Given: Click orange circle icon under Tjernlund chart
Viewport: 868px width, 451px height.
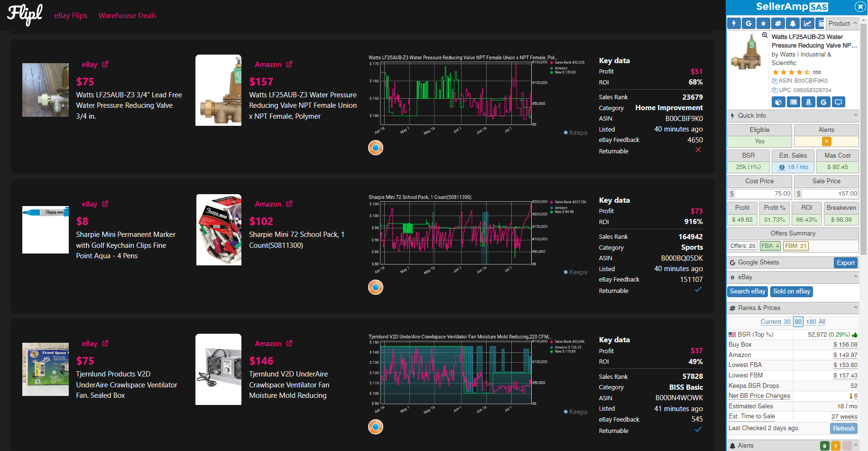Looking at the screenshot, I should [x=376, y=427].
